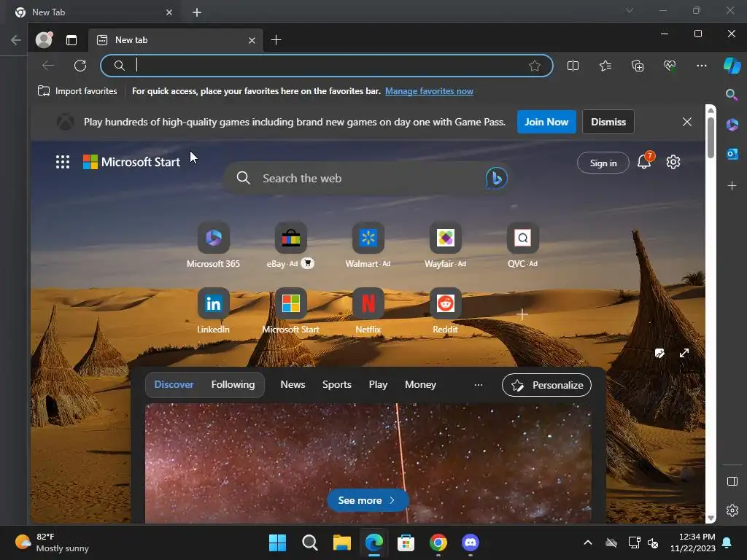Open Microsoft 365 sidebar icon
This screenshot has height=560, width=747.
732,125
